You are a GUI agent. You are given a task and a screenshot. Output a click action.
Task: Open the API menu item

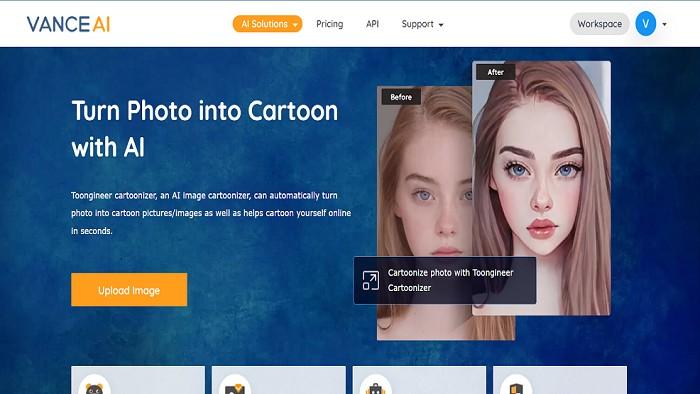click(372, 24)
